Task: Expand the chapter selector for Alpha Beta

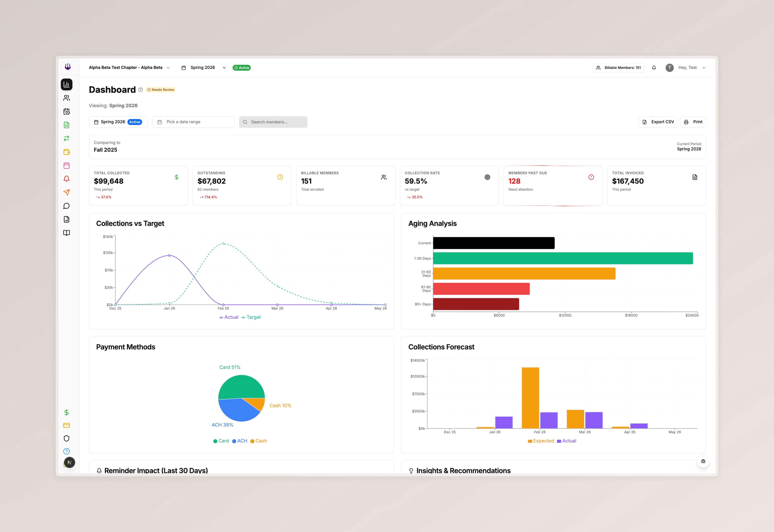Action: (x=169, y=67)
